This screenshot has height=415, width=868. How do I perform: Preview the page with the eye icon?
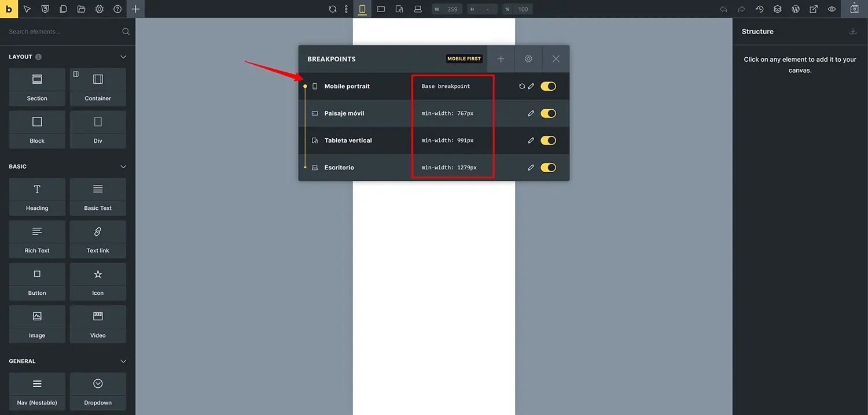(x=832, y=9)
